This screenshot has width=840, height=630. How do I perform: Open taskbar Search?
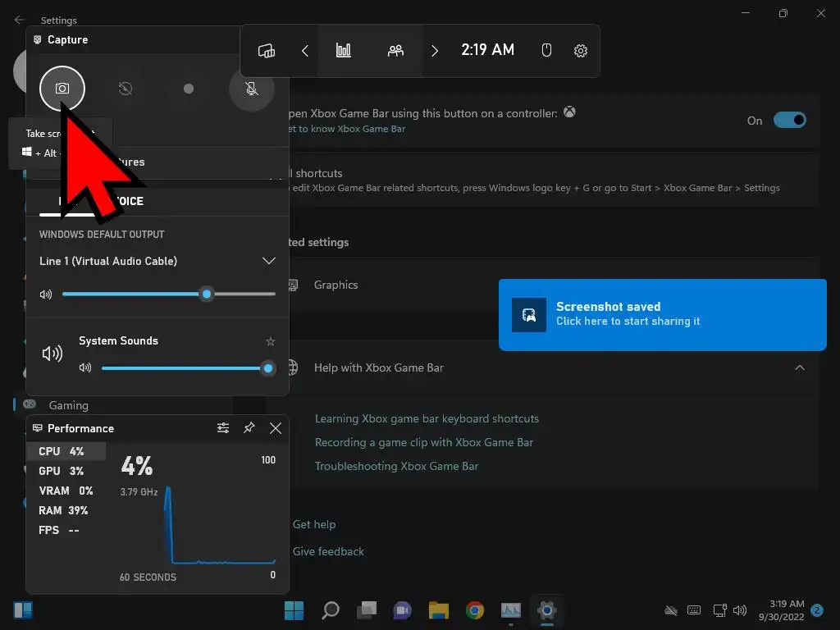coord(330,610)
